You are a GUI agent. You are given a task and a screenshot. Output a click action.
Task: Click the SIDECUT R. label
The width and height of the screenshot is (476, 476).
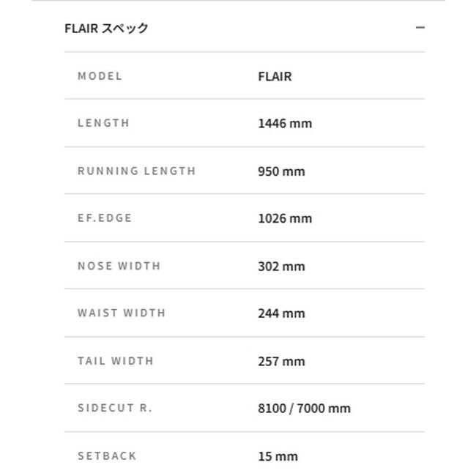[115, 408]
